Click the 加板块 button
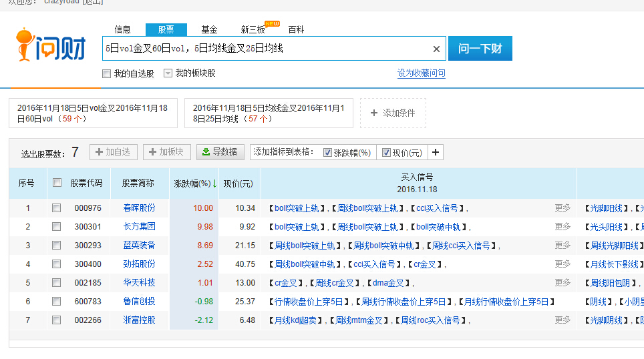Screen dimensions: 644x359 coord(167,151)
